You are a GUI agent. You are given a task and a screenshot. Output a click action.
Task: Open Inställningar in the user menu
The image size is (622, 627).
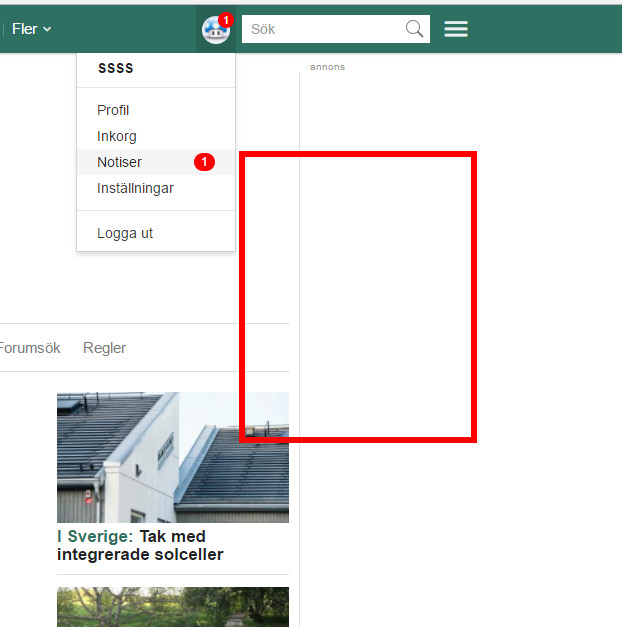click(x=135, y=188)
